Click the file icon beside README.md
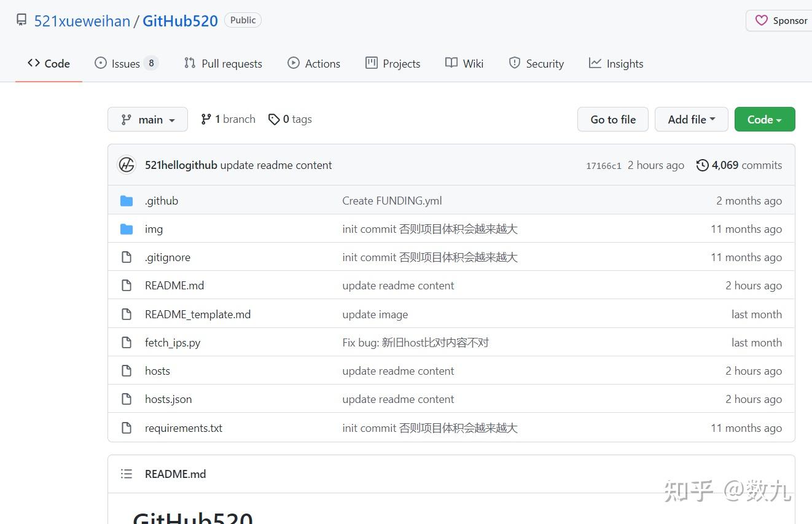This screenshot has width=812, height=524. (x=127, y=285)
